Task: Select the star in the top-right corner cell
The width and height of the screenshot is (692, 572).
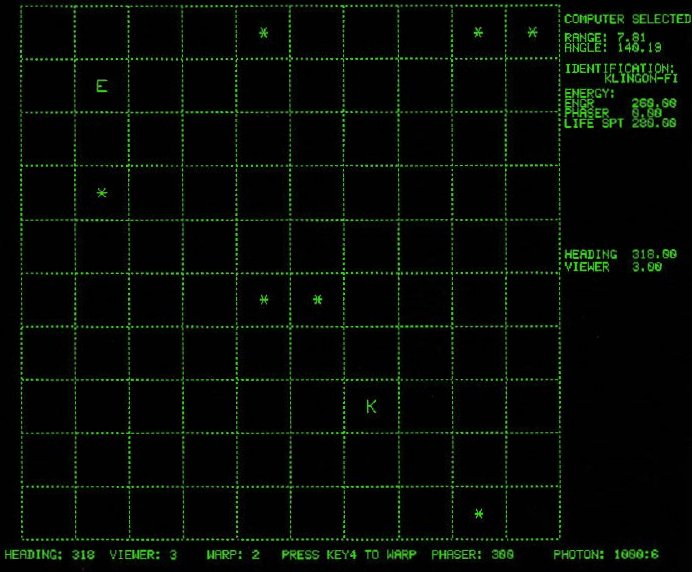Action: pos(533,32)
